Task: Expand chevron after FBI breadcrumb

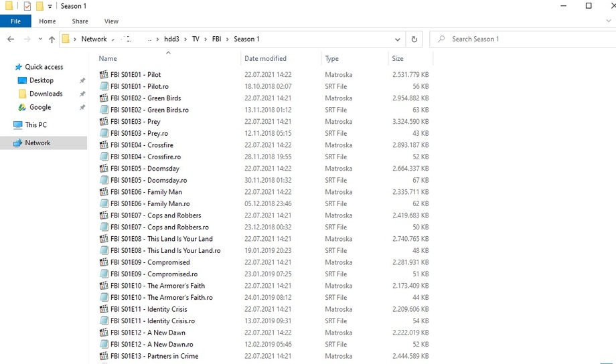Action: point(227,39)
